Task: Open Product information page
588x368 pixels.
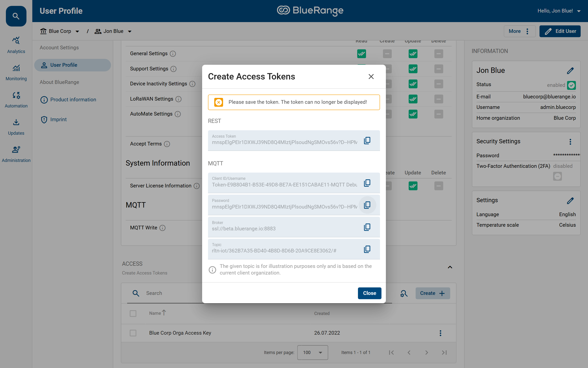Action: point(68,100)
